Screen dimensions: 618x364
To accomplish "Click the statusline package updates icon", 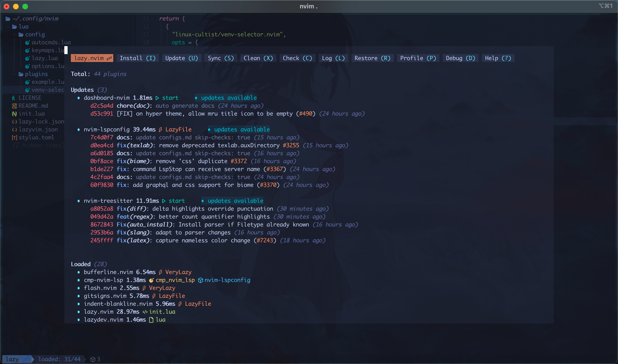I will click(93, 359).
